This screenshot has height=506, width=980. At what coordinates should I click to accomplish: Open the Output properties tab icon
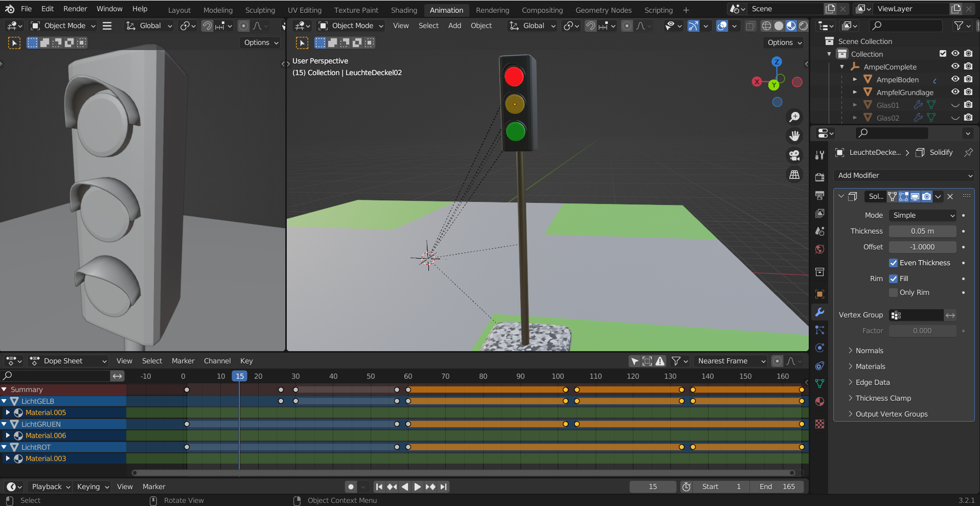[x=820, y=195]
